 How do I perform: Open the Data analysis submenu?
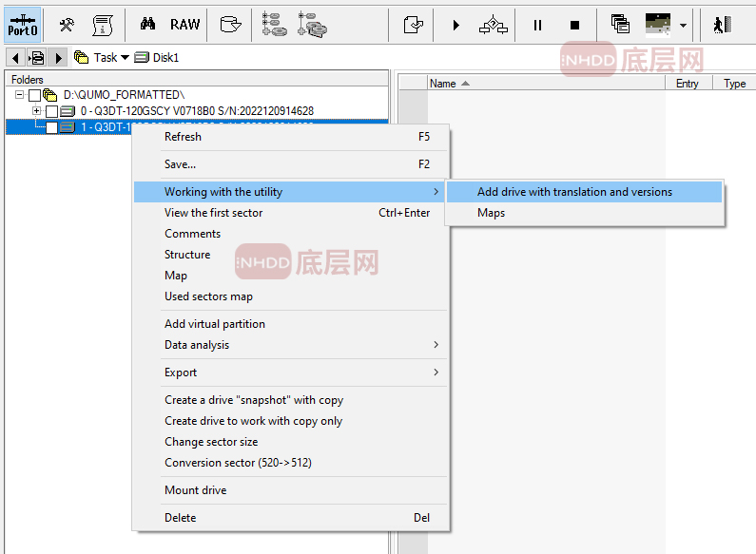196,345
